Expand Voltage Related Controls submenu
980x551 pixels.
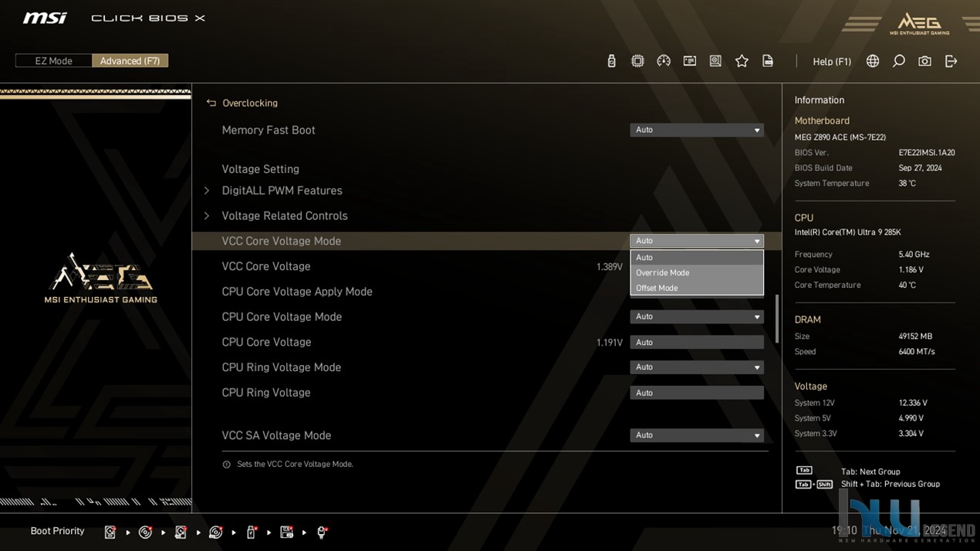pos(284,216)
